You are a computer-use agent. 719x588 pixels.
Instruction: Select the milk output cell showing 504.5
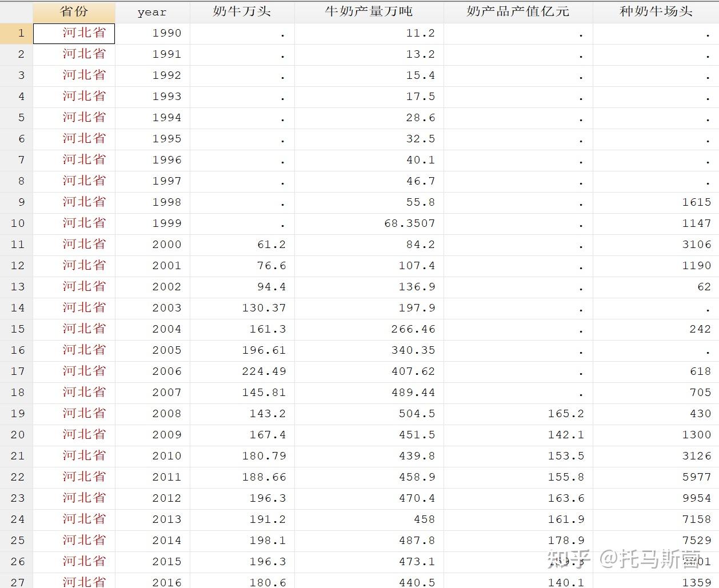(419, 414)
